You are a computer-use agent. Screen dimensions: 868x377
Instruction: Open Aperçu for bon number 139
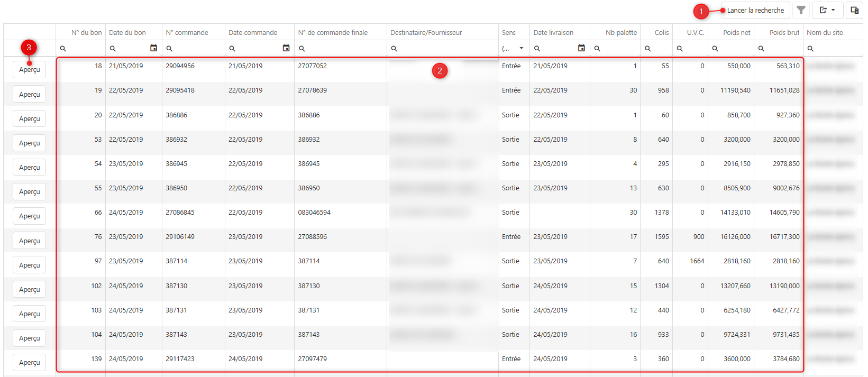30,363
